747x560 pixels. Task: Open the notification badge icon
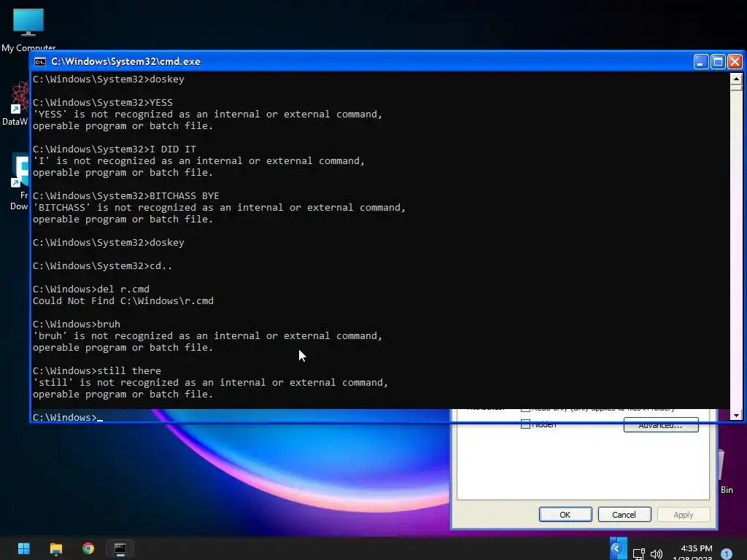tap(727, 553)
